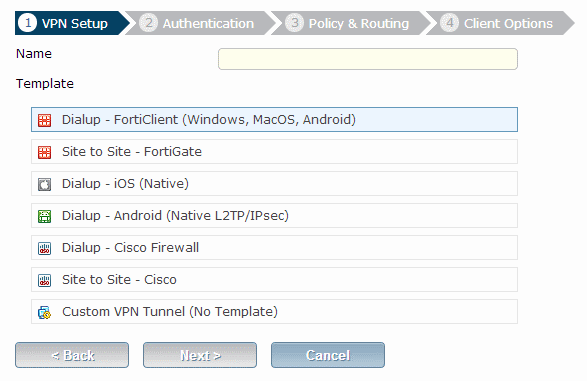The height and width of the screenshot is (381, 587).
Task: Click the green Android L2TP icon
Action: [x=44, y=216]
